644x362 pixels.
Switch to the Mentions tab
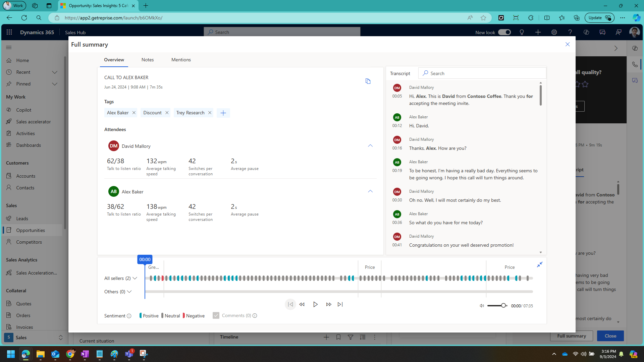[x=181, y=60]
